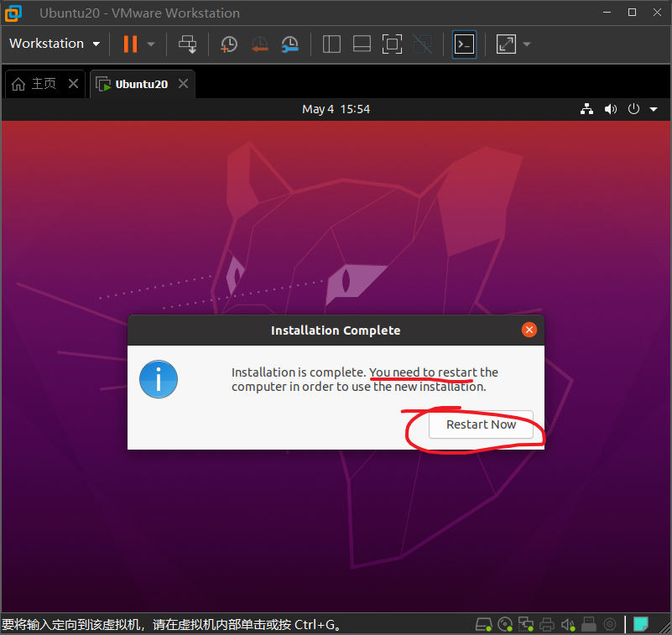Click the CD/DVD drive status icon

coord(506,624)
